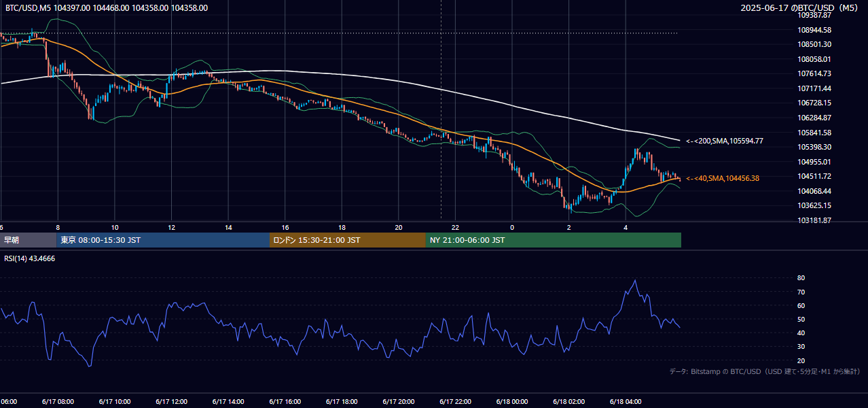Click hour tick 14 under the price chart
This screenshot has height=408, width=868.
pos(229,227)
